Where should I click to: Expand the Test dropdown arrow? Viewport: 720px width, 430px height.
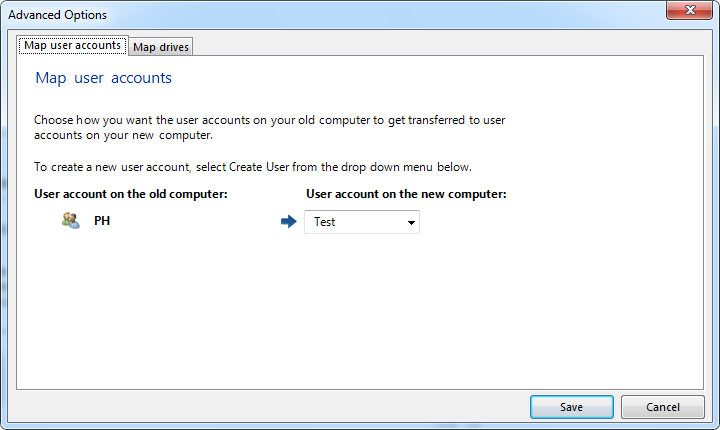(x=411, y=222)
